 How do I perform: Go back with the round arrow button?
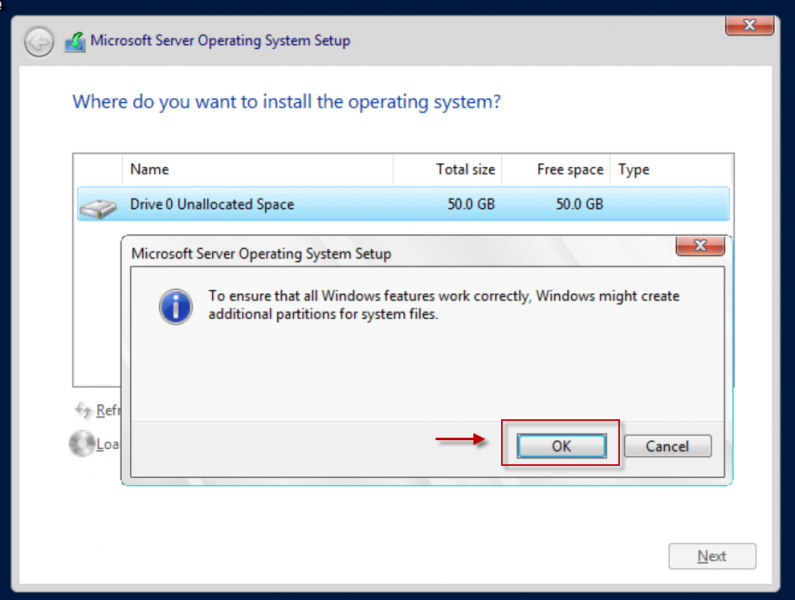point(39,42)
